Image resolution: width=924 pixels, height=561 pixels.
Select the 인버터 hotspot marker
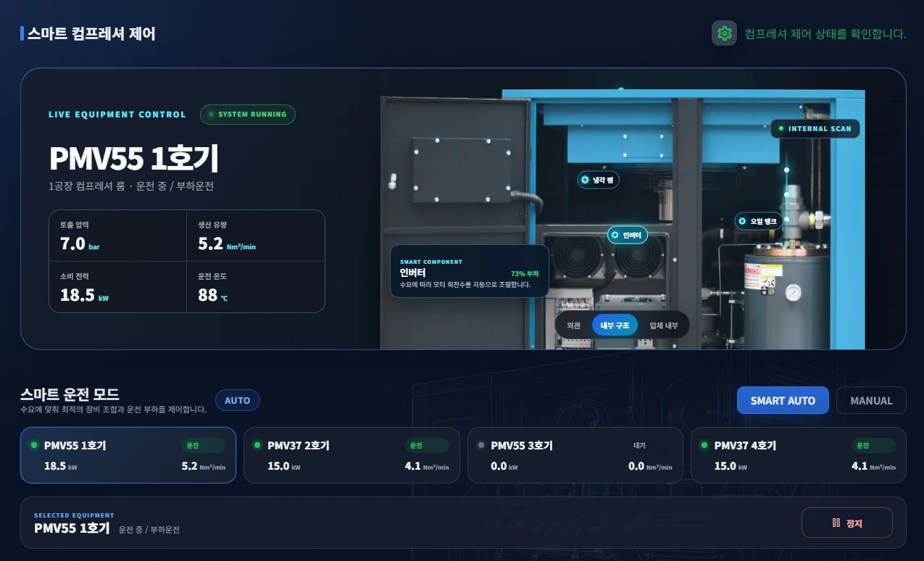click(628, 235)
